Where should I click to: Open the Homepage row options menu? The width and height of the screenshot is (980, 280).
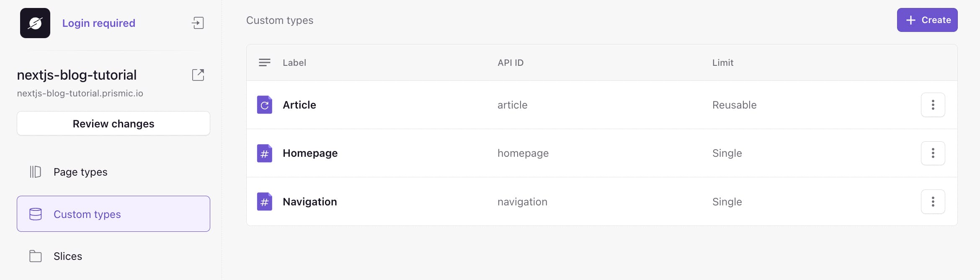tap(933, 153)
